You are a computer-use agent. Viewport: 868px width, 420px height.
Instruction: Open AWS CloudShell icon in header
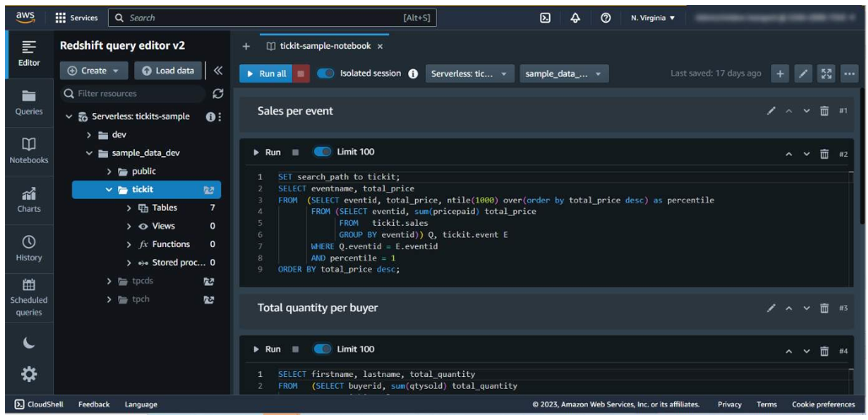545,18
